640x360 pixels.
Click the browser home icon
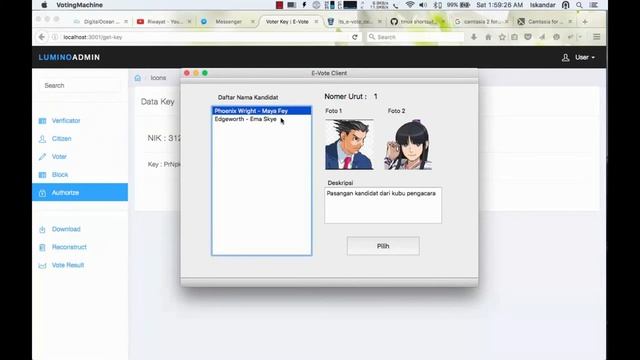tap(488, 37)
